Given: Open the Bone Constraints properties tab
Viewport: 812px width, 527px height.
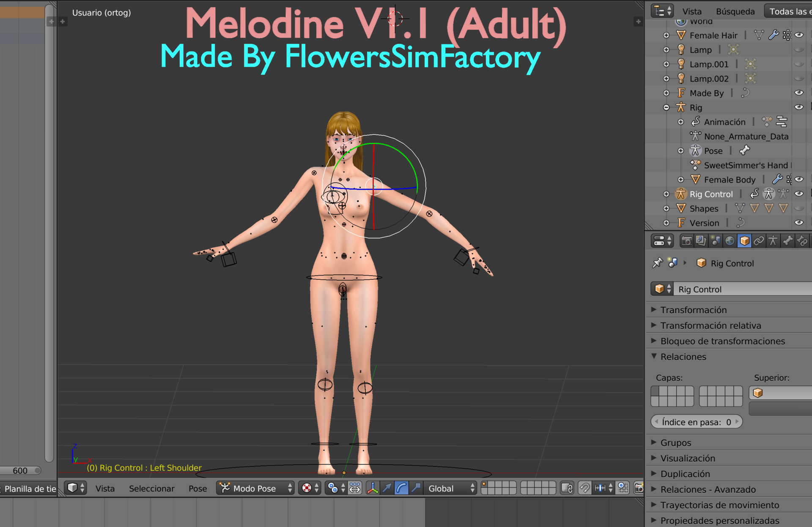Looking at the screenshot, I should coord(802,241).
